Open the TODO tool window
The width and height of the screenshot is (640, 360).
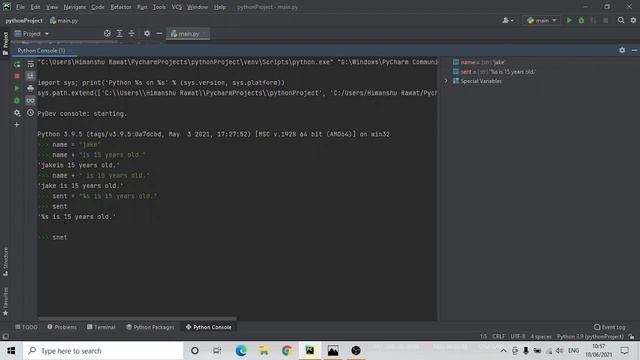click(x=26, y=327)
